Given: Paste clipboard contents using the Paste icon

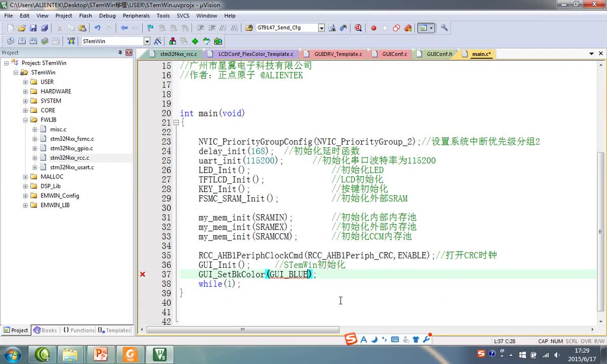Looking at the screenshot, I should [82, 28].
